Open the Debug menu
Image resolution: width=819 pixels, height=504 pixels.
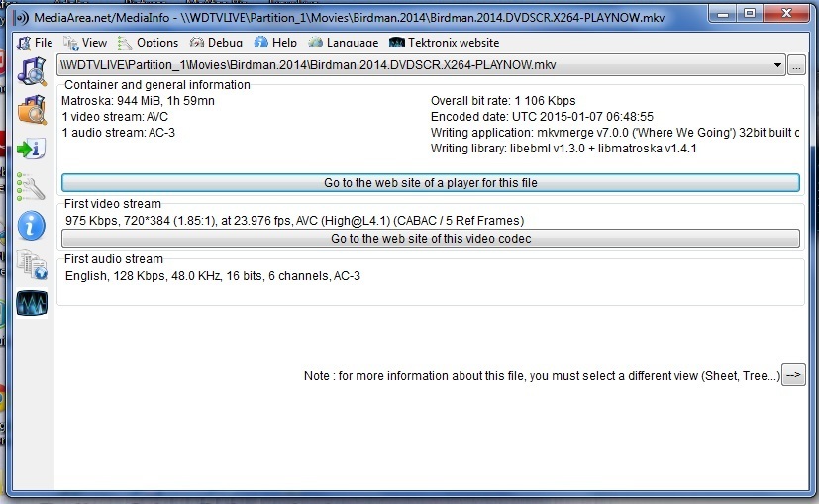216,43
